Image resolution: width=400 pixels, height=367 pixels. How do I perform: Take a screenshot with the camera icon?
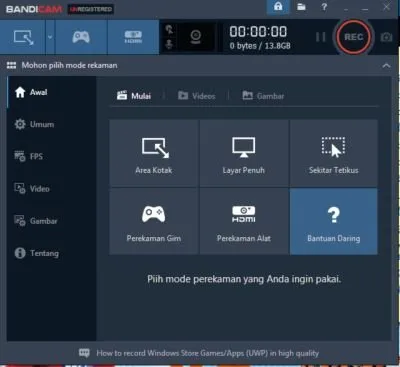coord(386,37)
